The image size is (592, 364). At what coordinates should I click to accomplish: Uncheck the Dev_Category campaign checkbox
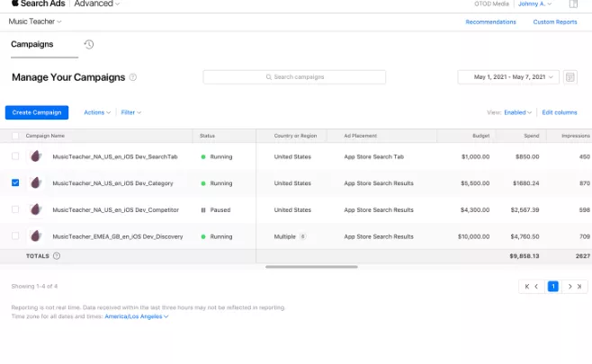(x=15, y=183)
